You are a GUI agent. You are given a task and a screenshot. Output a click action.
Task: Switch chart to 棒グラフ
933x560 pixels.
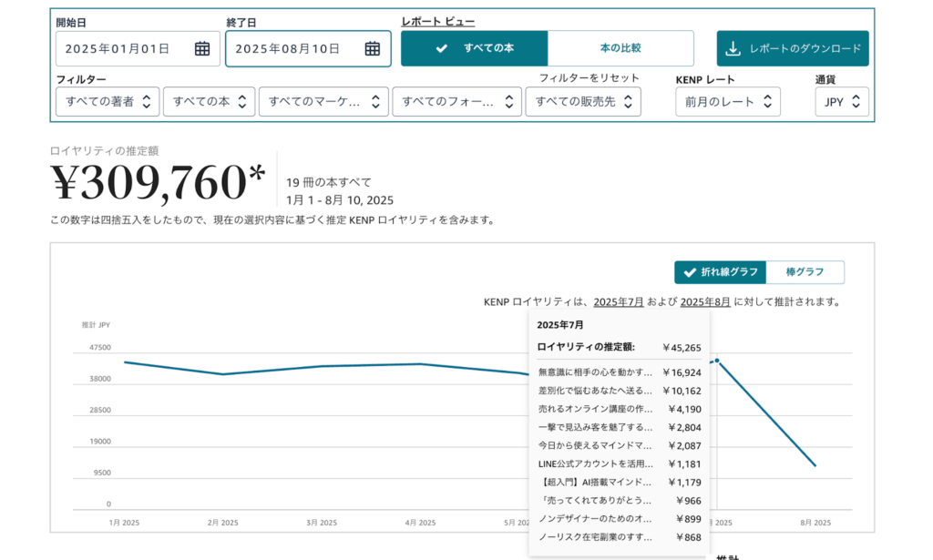pos(805,272)
